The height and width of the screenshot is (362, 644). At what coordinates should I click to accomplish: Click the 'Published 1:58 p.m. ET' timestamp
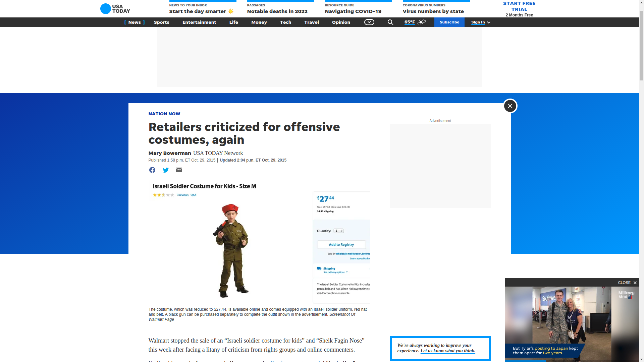[x=182, y=160]
